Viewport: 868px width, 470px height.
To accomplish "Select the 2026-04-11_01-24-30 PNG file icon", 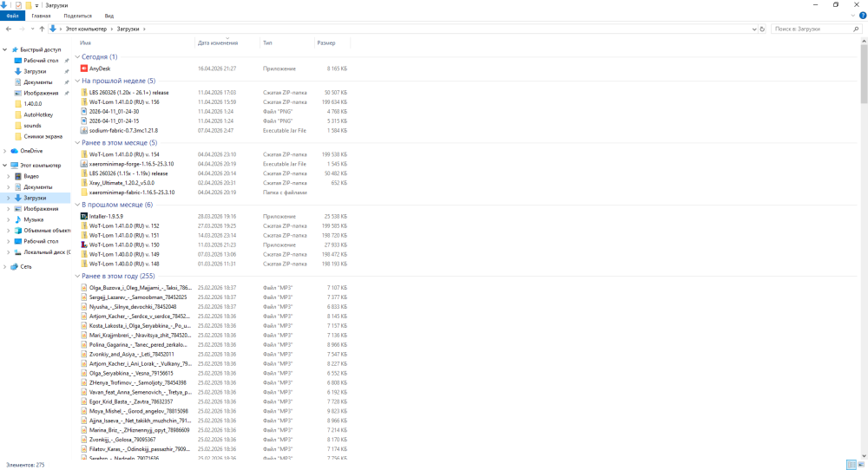I will tap(83, 112).
